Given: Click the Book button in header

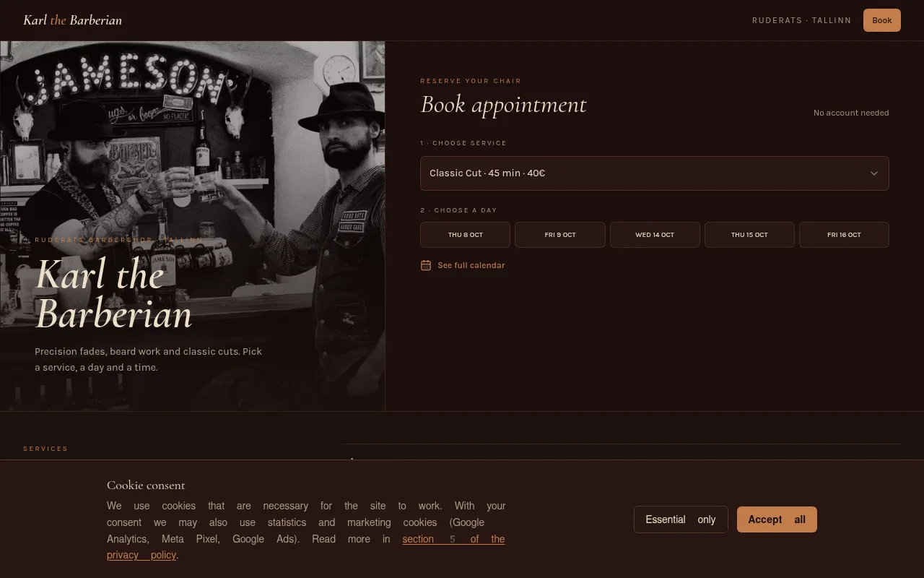Looking at the screenshot, I should [882, 20].
